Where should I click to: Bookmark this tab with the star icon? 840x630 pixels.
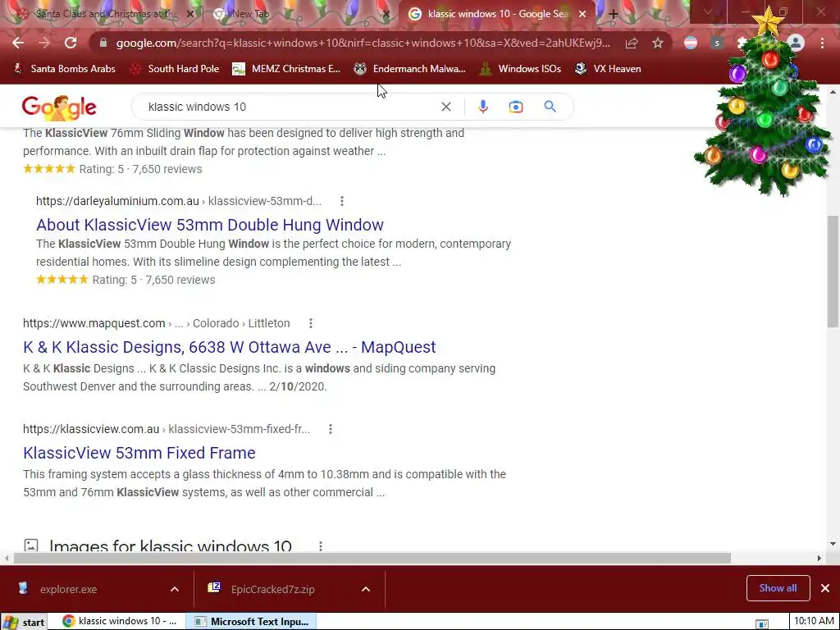coord(658,43)
